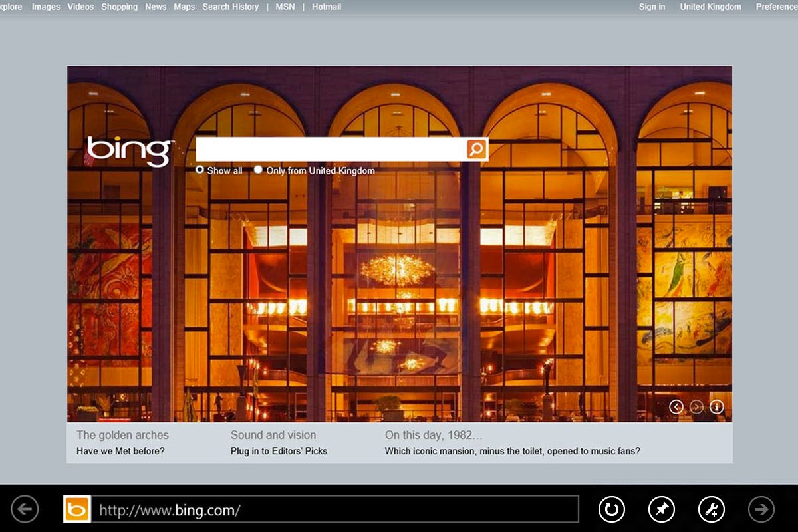
Task: Open Search History in the top navigation
Action: click(x=231, y=7)
